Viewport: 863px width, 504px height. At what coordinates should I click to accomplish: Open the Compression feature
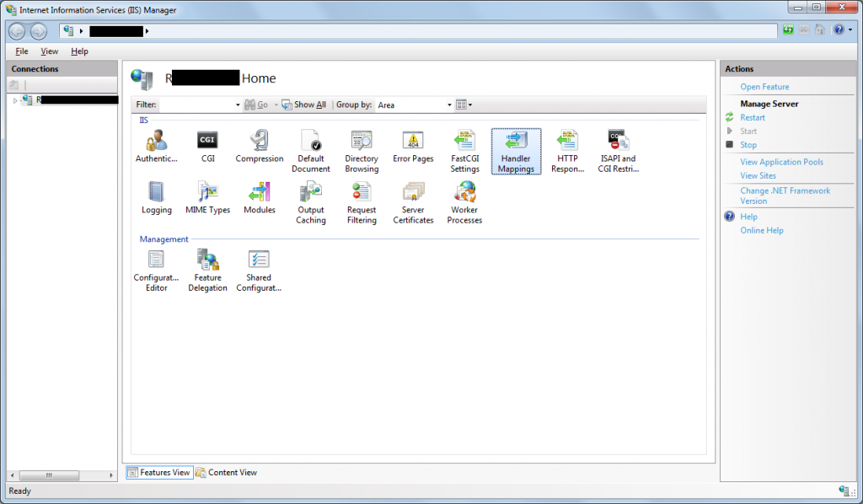coord(260,147)
